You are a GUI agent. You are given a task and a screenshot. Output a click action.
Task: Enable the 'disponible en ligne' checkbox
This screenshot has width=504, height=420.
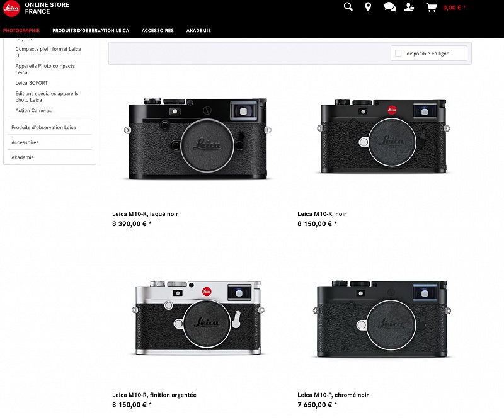coord(398,54)
